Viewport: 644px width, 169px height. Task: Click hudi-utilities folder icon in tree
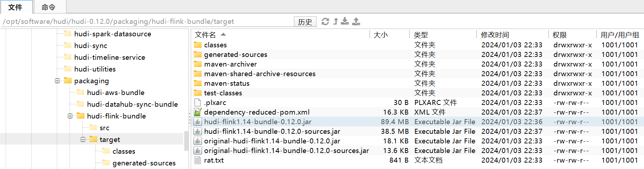[x=68, y=69]
